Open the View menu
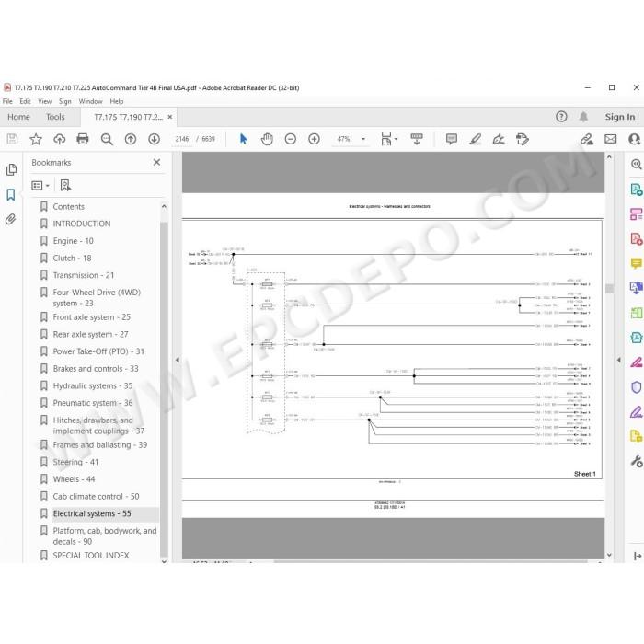The height and width of the screenshot is (644, 644). click(44, 101)
